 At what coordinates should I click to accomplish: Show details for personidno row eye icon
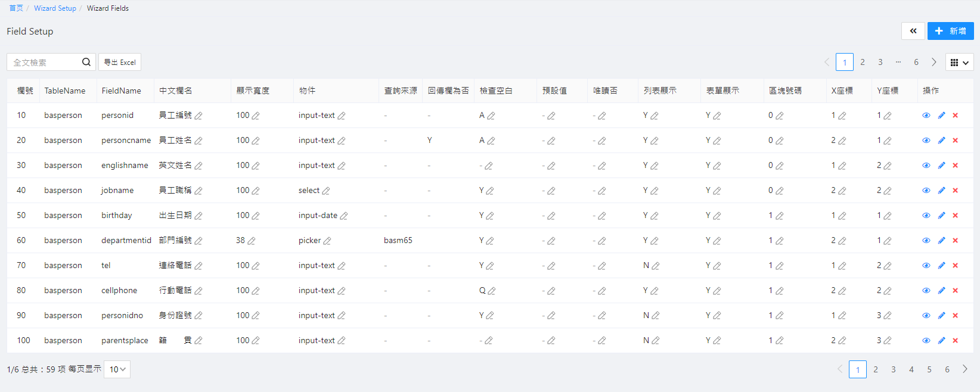click(x=926, y=316)
